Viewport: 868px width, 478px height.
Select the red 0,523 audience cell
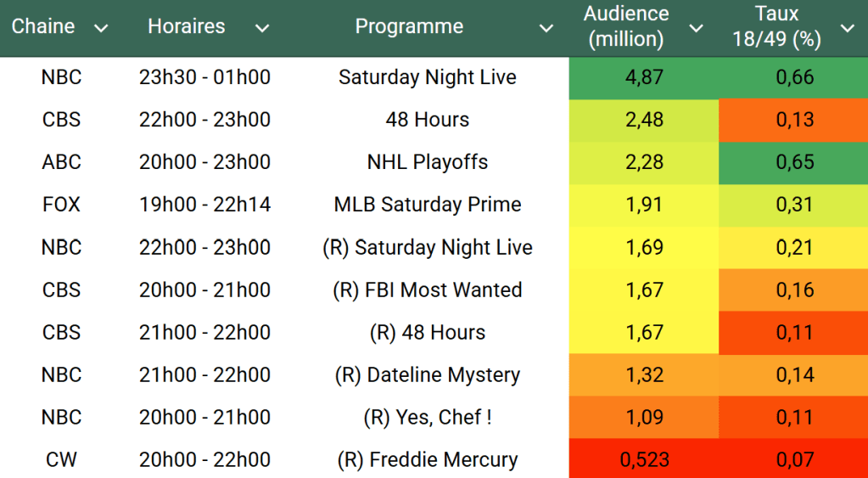(x=644, y=459)
